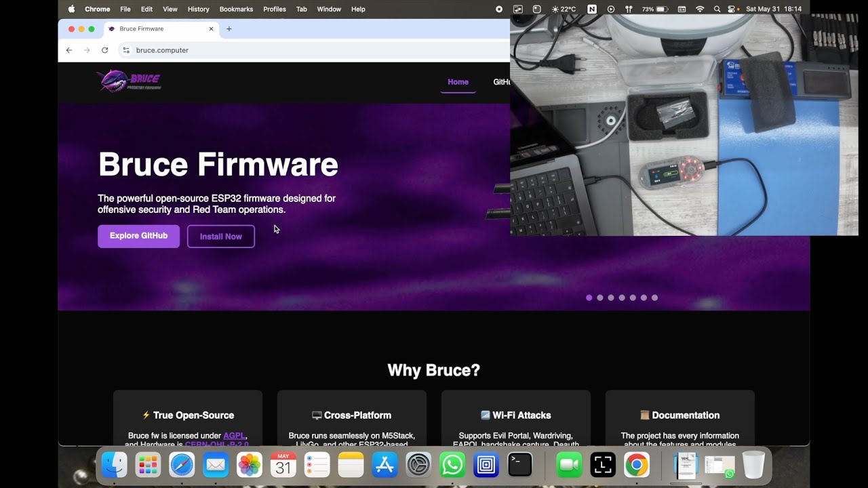Image resolution: width=868 pixels, height=488 pixels.
Task: Follow the AGPL license link
Action: (235, 436)
